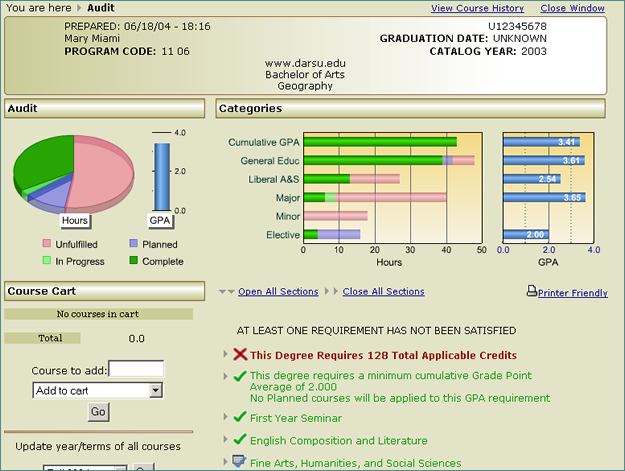Click the Elective category label
This screenshot has height=471, width=625.
283,235
